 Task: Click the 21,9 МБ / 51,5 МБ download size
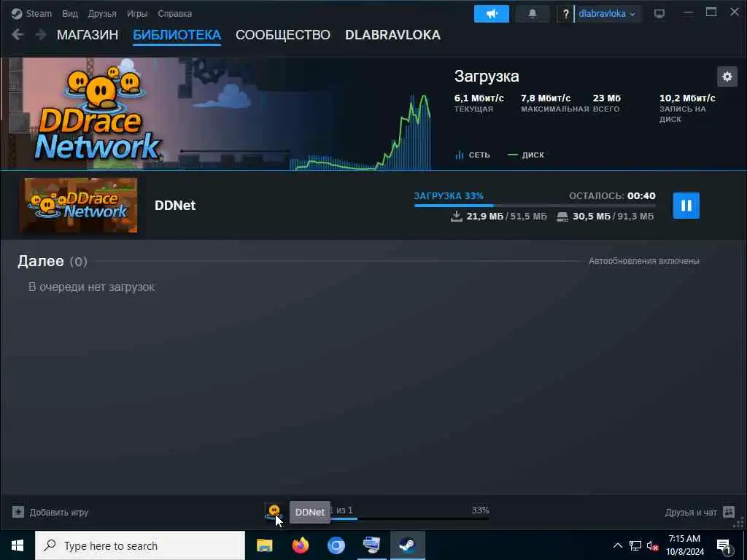point(506,216)
